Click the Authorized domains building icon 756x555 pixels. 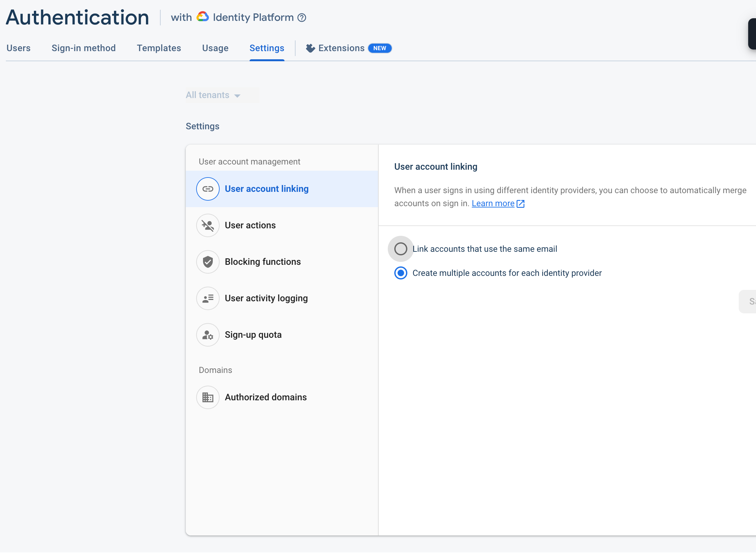pyautogui.click(x=207, y=397)
